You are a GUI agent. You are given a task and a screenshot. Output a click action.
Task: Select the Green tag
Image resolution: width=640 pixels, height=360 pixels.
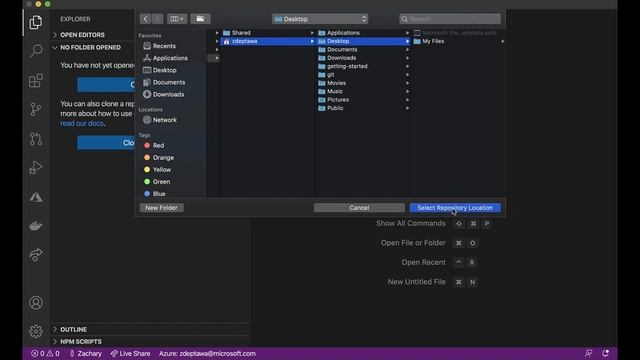coord(157,182)
